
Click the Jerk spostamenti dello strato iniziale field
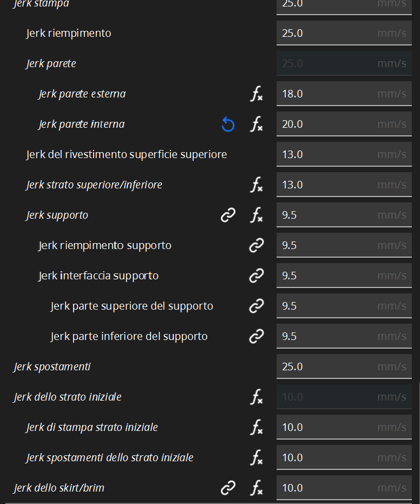(343, 457)
